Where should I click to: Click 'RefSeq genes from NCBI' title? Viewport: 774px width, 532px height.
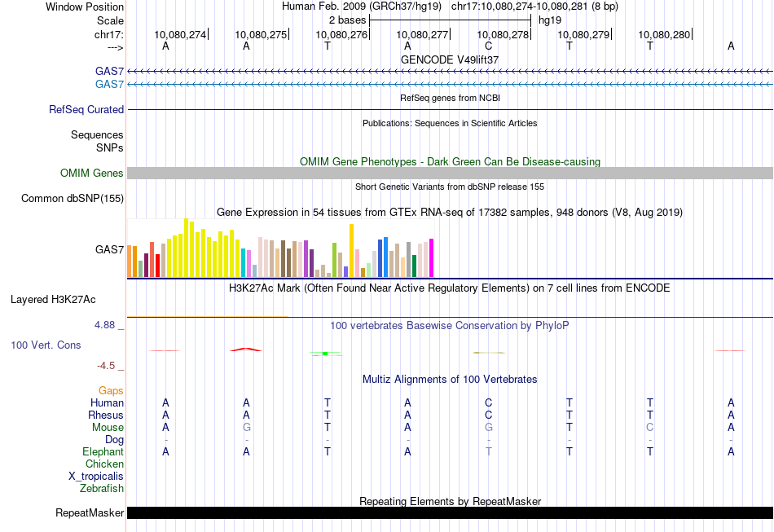tap(450, 98)
